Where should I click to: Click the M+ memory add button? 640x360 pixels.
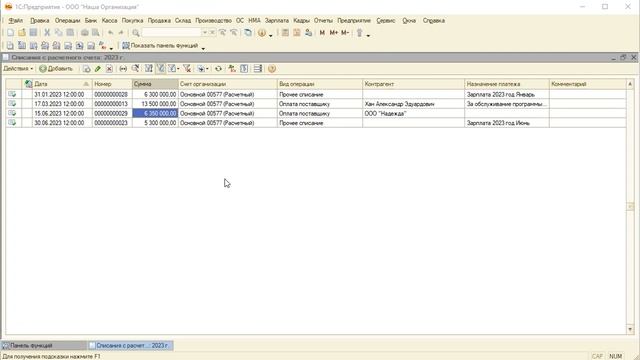point(333,33)
